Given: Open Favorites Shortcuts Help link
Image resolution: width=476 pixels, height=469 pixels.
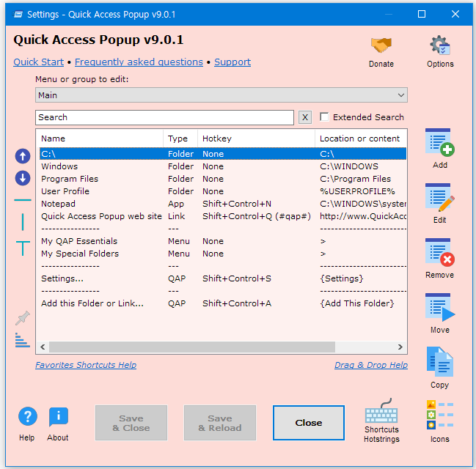Looking at the screenshot, I should click(x=86, y=365).
